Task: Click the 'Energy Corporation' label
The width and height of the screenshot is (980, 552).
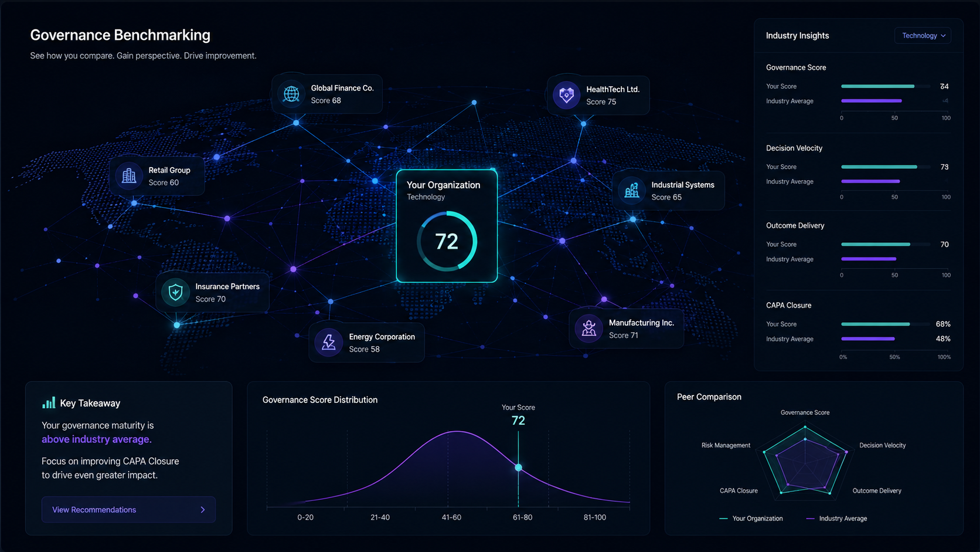Action: [382, 337]
